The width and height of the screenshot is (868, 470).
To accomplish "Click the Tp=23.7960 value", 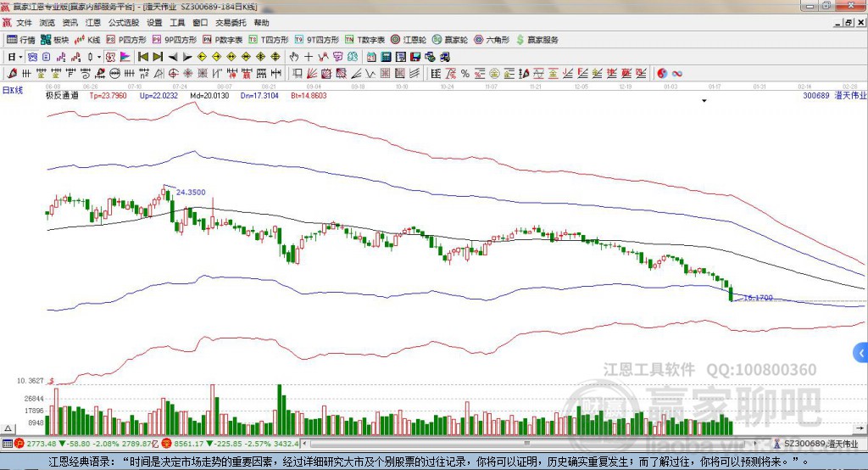I will [x=108, y=95].
